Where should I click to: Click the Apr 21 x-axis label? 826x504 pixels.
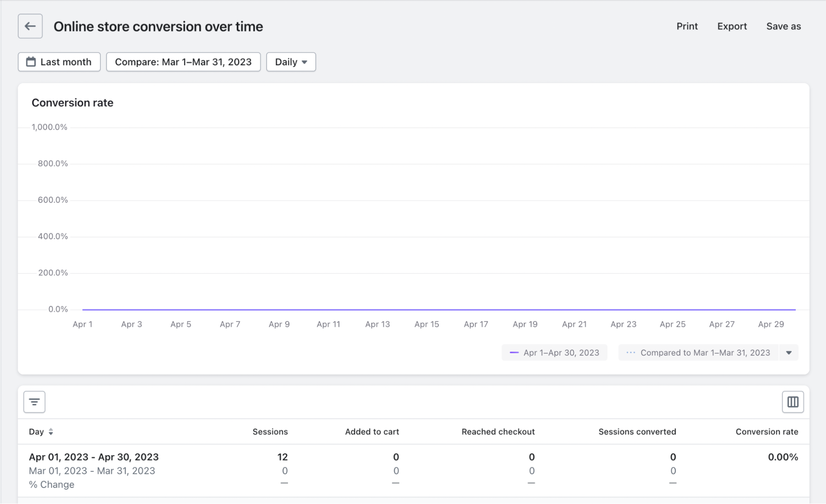coord(574,324)
